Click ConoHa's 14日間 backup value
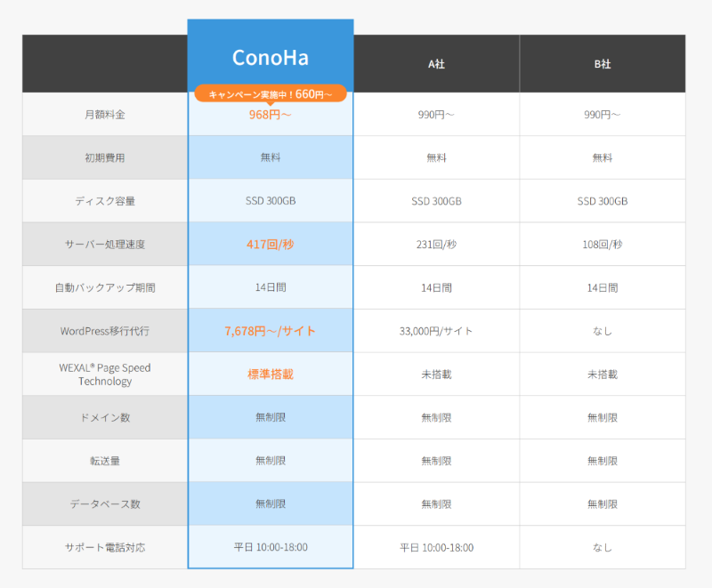The width and height of the screenshot is (712, 588). [x=271, y=287]
